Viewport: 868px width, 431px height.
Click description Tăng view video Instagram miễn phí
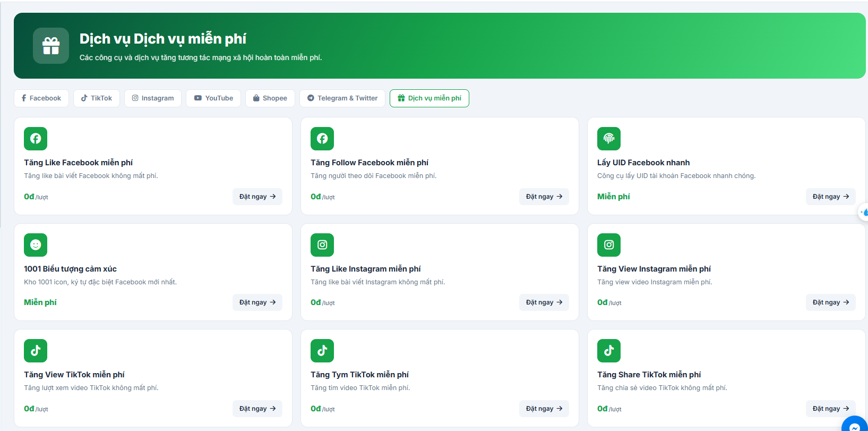click(x=655, y=282)
